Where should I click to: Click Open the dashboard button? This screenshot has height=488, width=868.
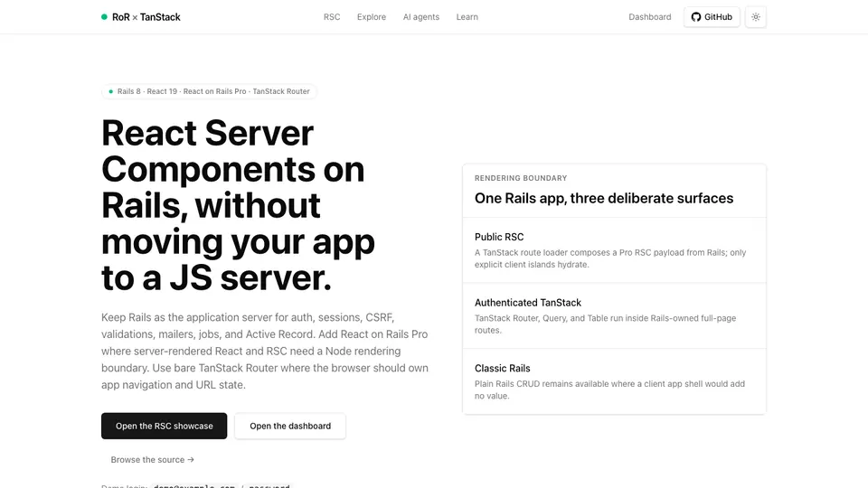tap(290, 426)
